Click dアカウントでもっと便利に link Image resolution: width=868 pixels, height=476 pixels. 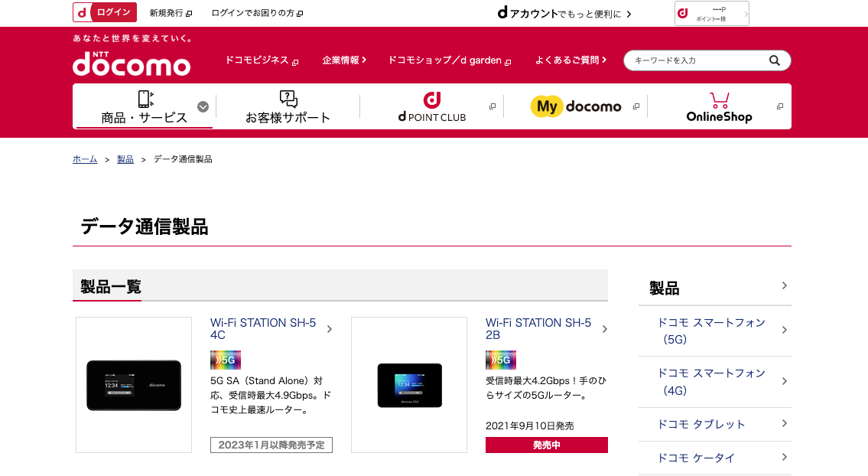click(x=564, y=13)
